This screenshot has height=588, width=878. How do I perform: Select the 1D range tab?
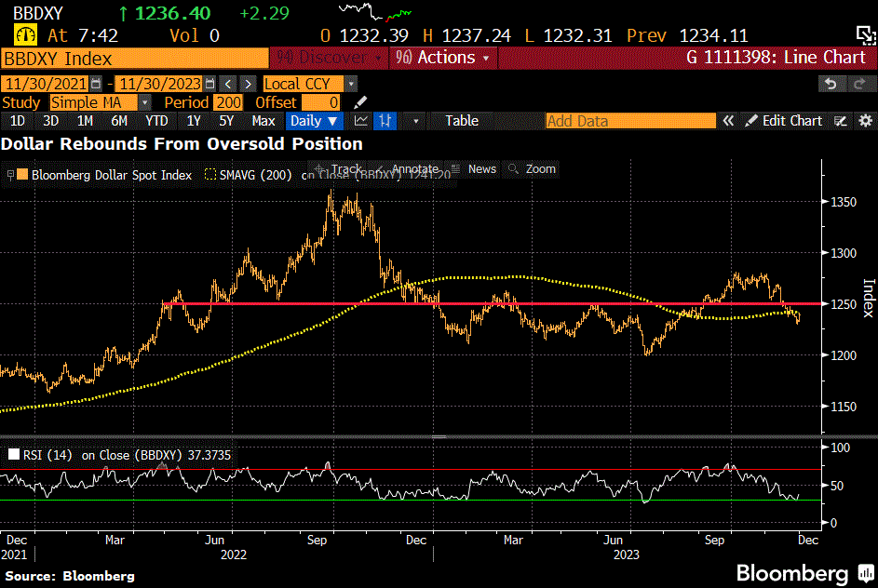[x=18, y=121]
